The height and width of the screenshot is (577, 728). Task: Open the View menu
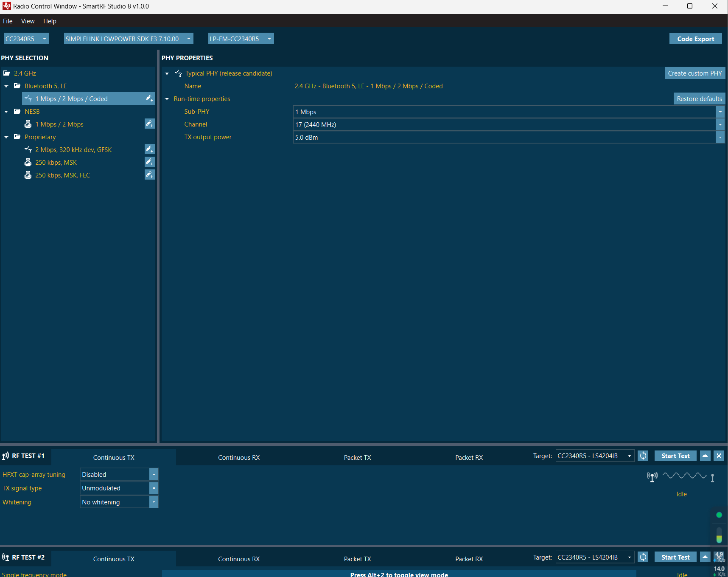tap(28, 21)
